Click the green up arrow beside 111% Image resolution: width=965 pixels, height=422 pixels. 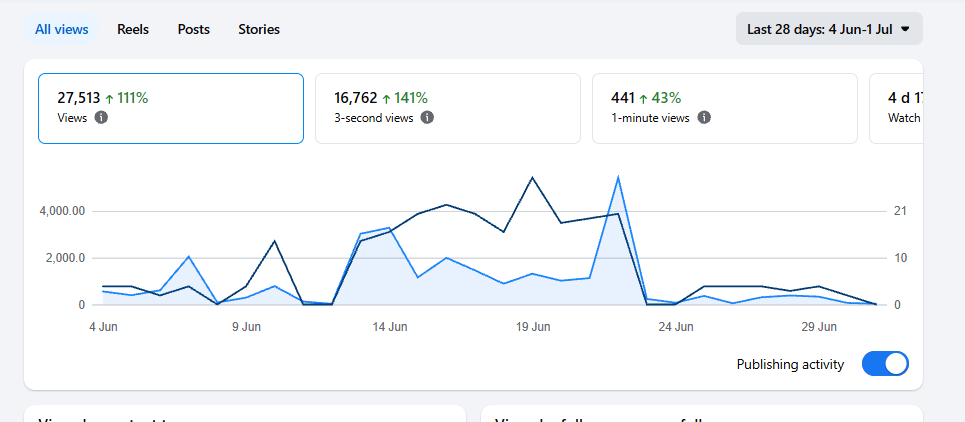pyautogui.click(x=109, y=98)
